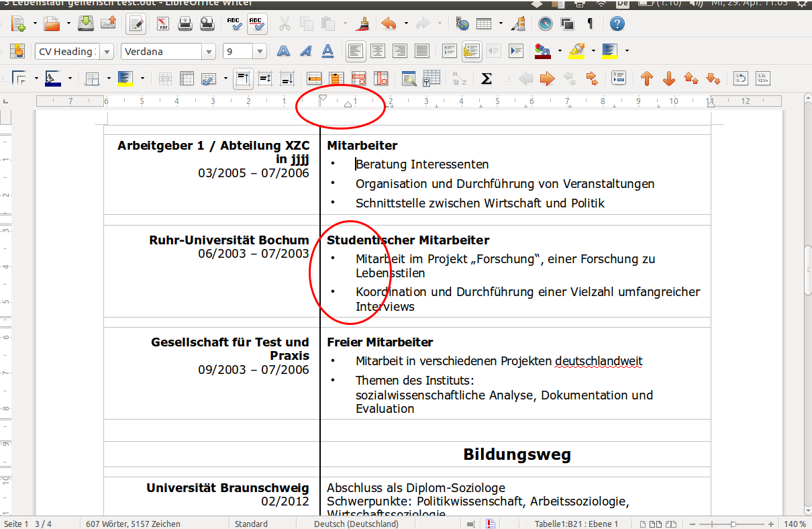Open the font size 9 dropdown
812x529 pixels.
click(260, 52)
